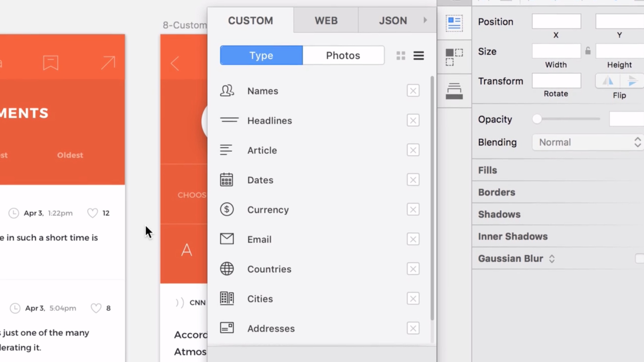This screenshot has height=362, width=644.
Task: Select the Dates calendar icon
Action: click(226, 180)
